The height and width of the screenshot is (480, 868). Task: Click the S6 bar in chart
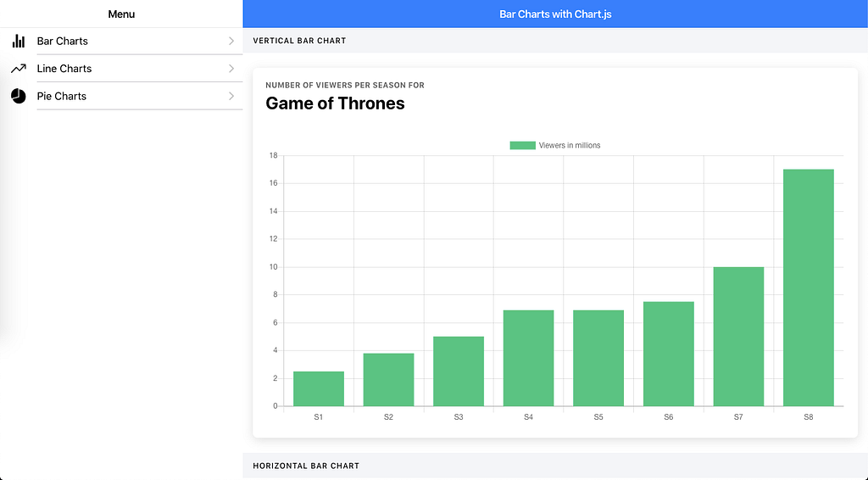669,354
